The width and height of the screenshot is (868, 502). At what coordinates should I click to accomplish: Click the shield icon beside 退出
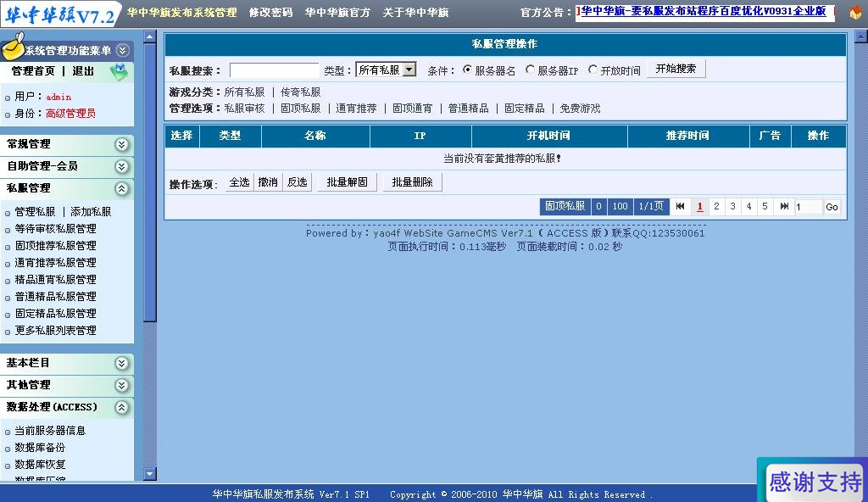[119, 71]
